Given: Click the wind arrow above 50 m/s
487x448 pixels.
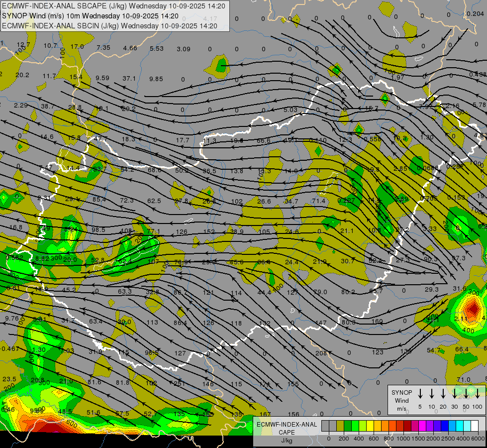Looking at the screenshot, I should point(466,393).
